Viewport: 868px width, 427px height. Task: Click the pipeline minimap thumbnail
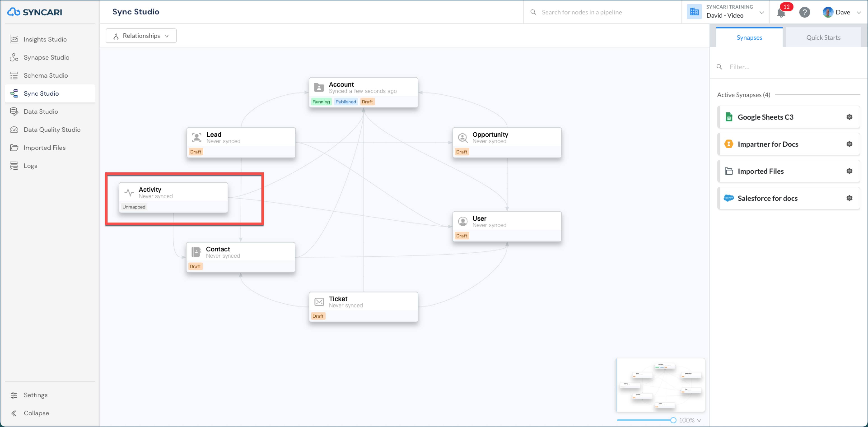click(x=660, y=385)
